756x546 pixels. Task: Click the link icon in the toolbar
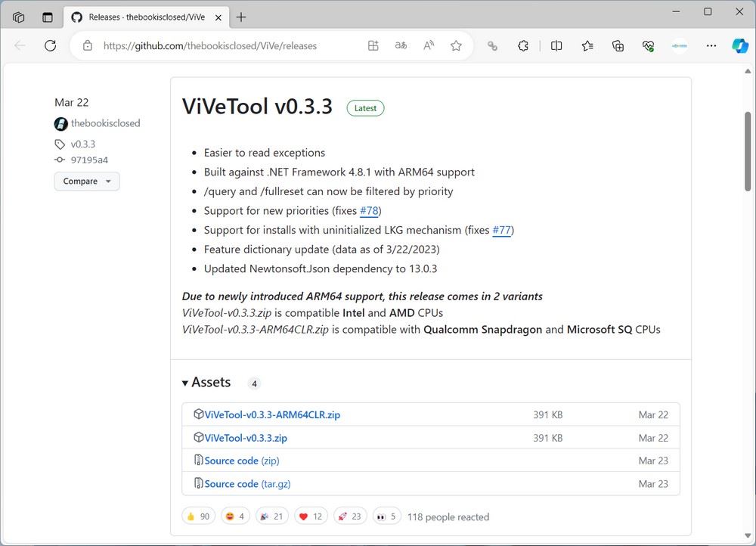pyautogui.click(x=492, y=46)
